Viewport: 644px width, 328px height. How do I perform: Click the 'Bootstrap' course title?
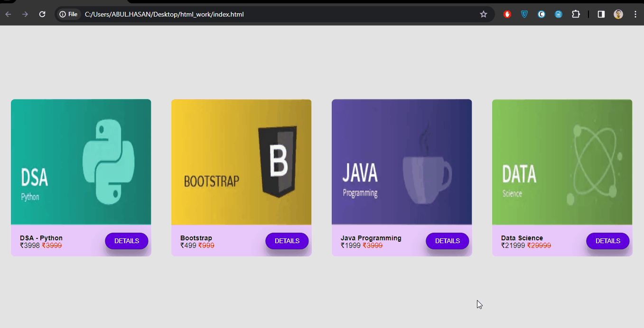tap(196, 238)
